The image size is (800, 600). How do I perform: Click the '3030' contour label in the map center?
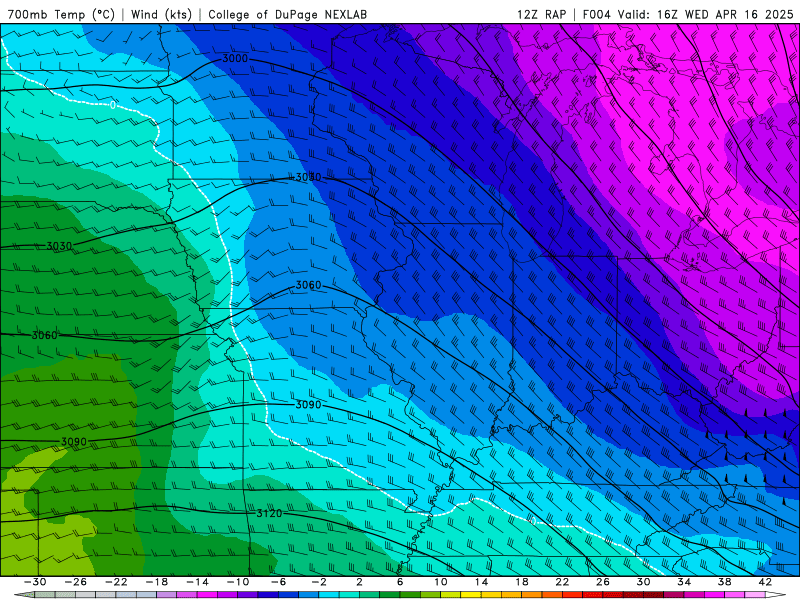309,177
